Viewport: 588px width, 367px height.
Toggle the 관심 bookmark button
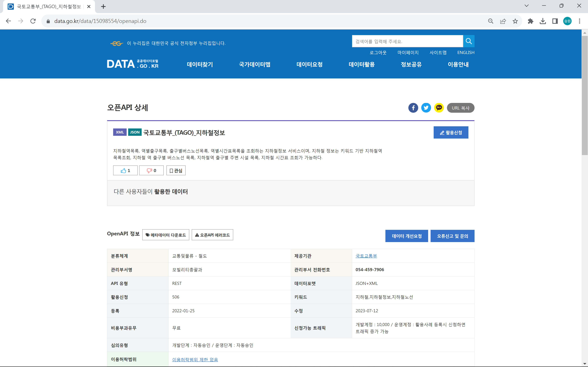[176, 170]
